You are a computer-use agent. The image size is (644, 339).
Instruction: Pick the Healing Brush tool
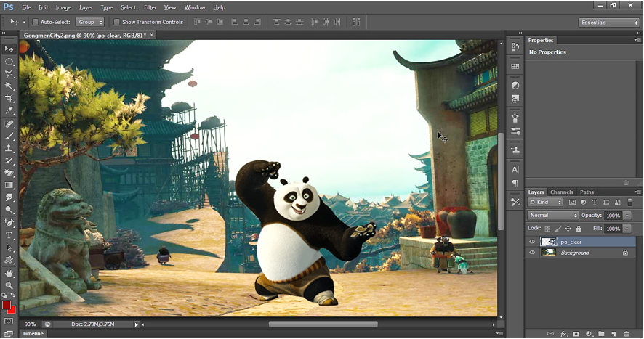(9, 124)
